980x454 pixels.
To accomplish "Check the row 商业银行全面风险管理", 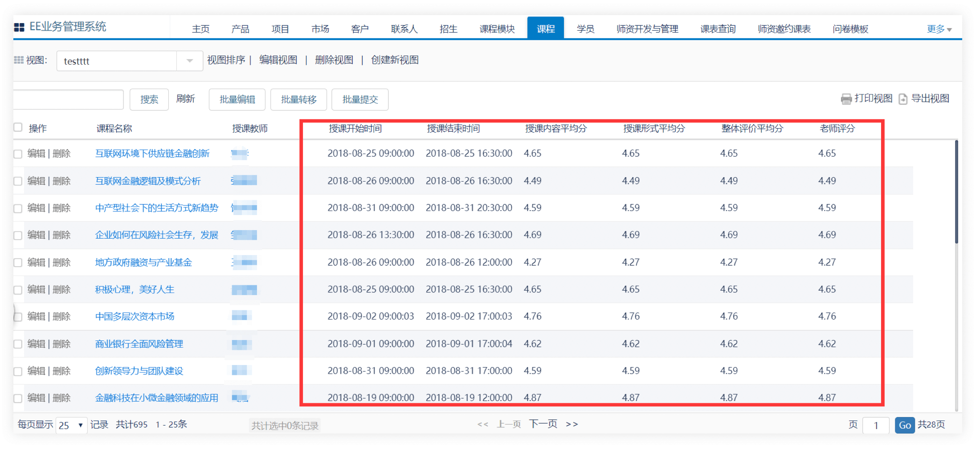I will [18, 344].
